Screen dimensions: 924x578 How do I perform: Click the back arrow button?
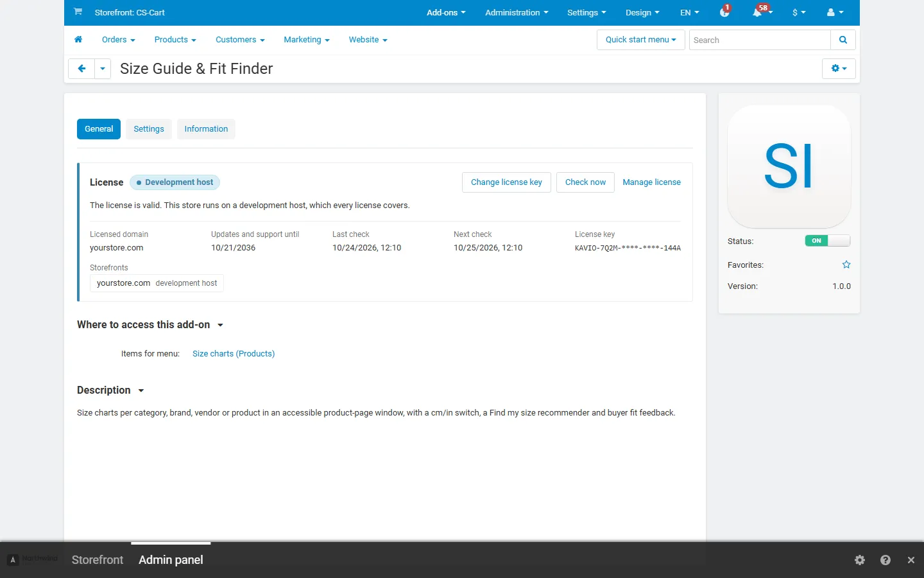[x=81, y=69]
